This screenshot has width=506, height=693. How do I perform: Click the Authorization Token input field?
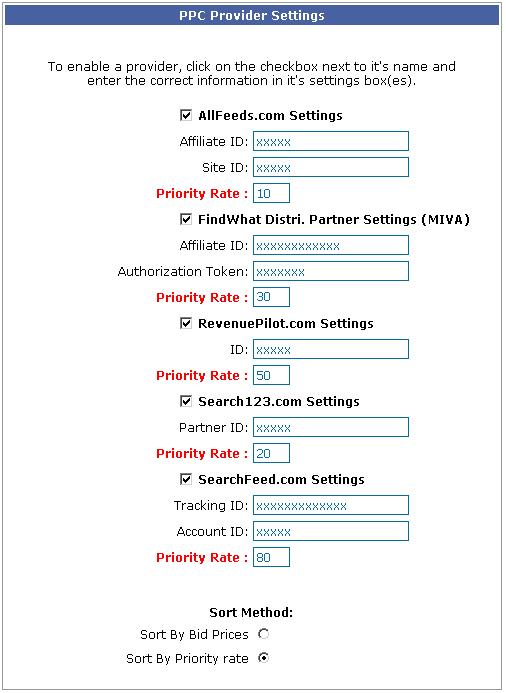coord(331,271)
